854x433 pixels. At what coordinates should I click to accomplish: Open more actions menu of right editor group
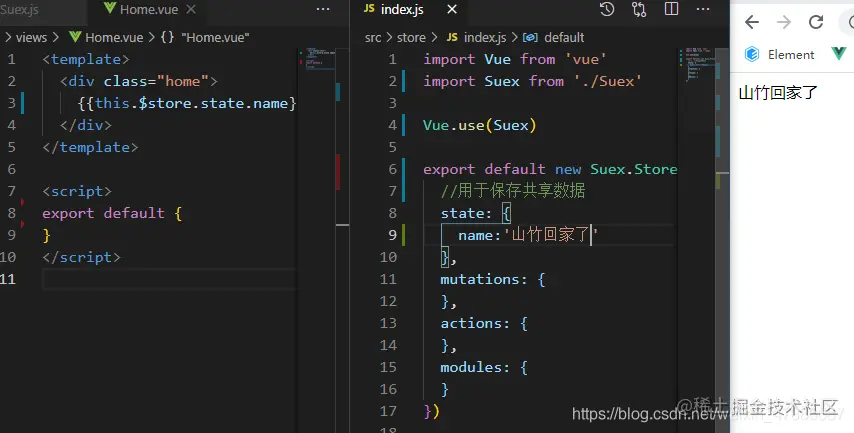tap(703, 9)
